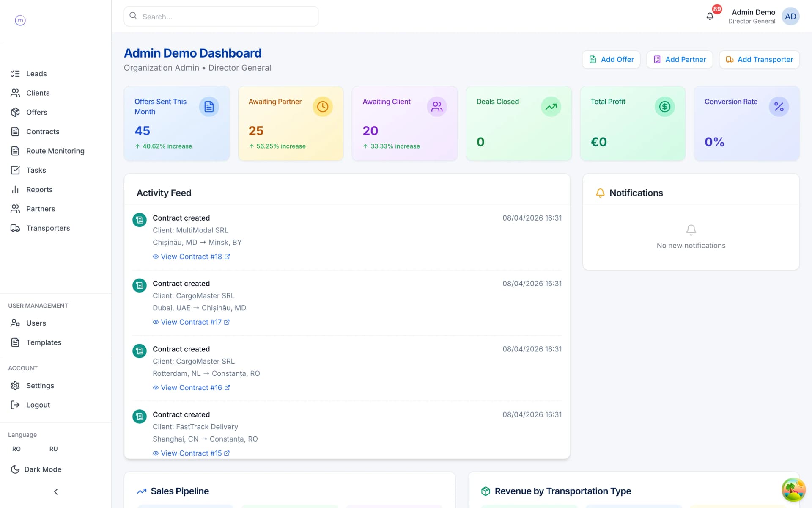Image resolution: width=812 pixels, height=508 pixels.
Task: Click the Settings gear icon
Action: tap(15, 386)
